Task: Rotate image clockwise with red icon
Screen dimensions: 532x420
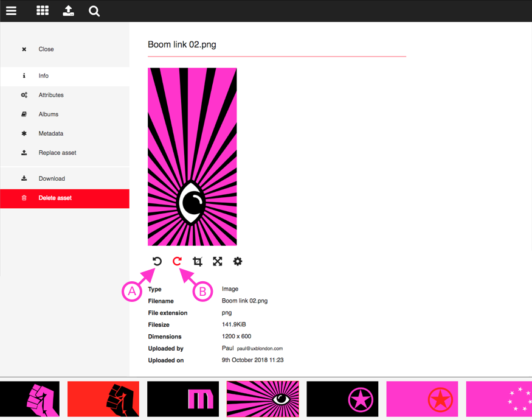Action: [177, 261]
